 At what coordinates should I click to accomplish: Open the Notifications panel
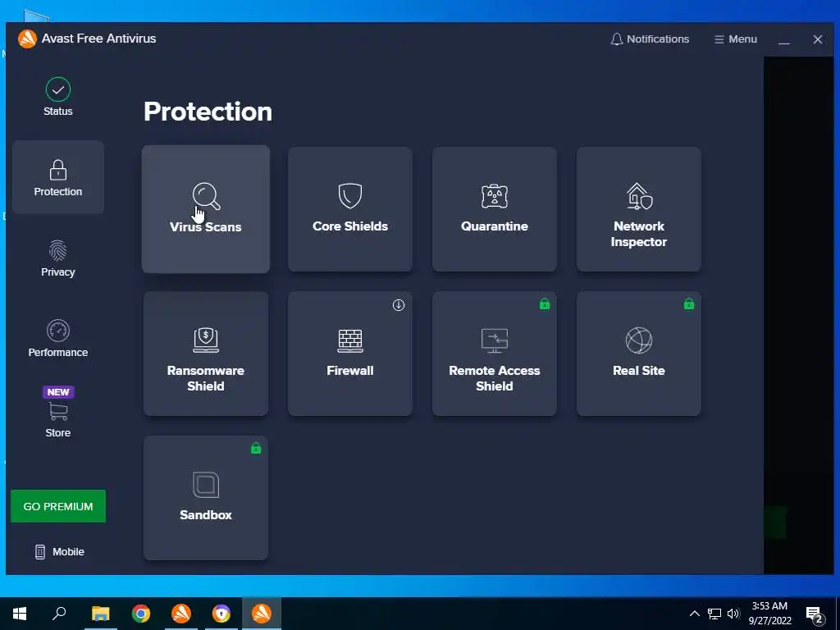point(650,39)
